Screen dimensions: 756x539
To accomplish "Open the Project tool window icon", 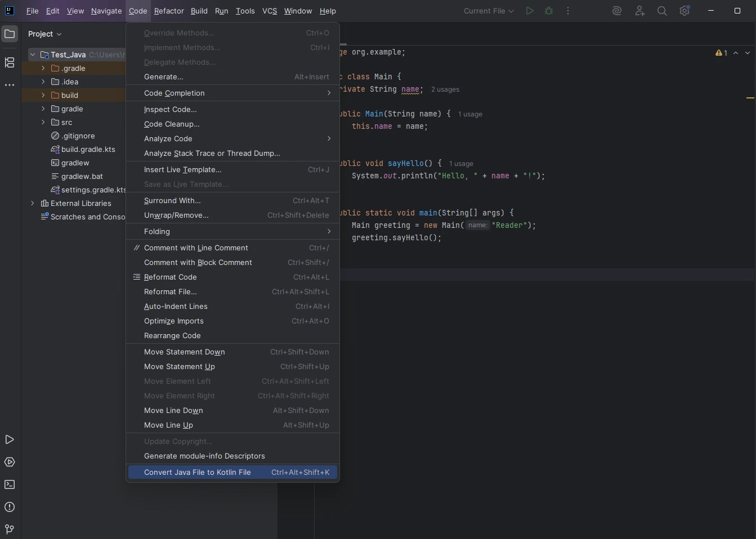I will click(x=10, y=34).
